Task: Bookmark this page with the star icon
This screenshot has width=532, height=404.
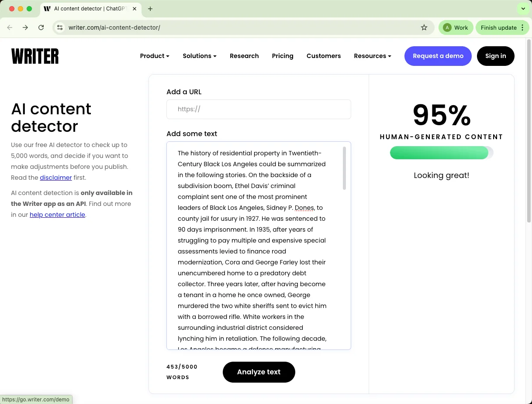Action: pyautogui.click(x=424, y=27)
